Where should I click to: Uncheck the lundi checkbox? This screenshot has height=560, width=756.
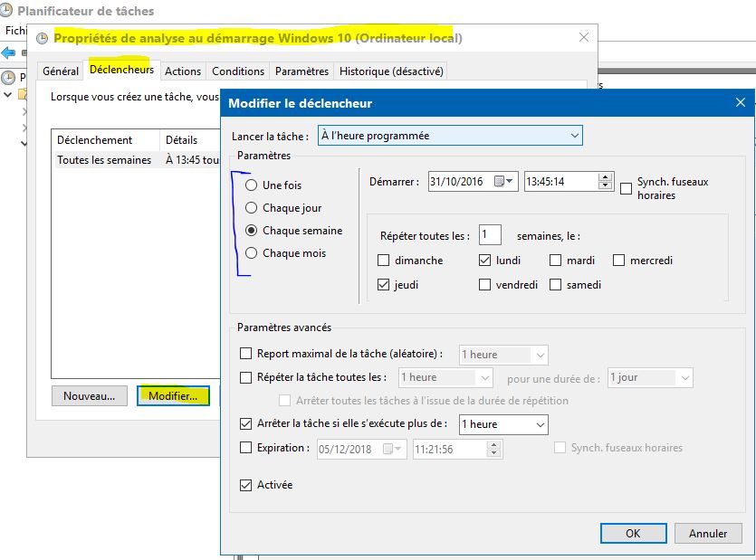pos(485,260)
